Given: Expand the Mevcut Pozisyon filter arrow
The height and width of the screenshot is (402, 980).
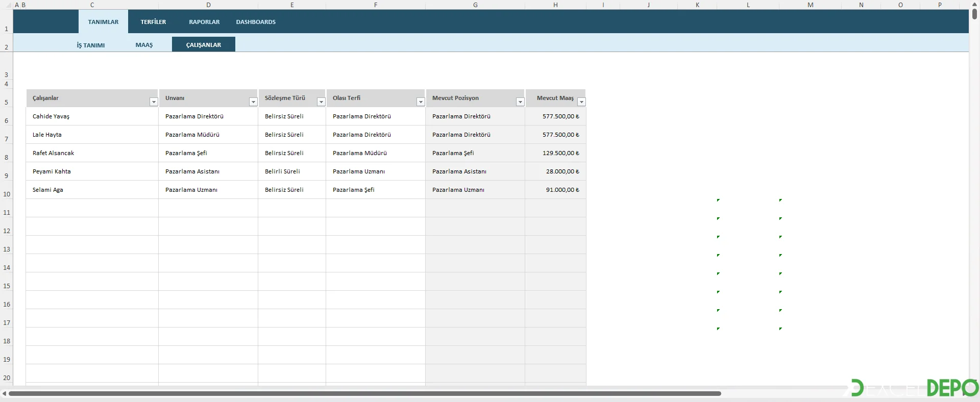Looking at the screenshot, I should point(520,102).
